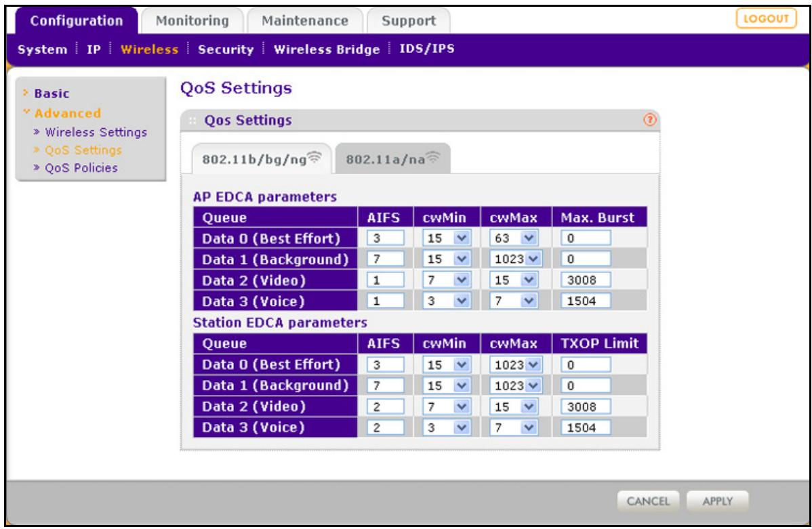Open the Support tab

(x=409, y=21)
